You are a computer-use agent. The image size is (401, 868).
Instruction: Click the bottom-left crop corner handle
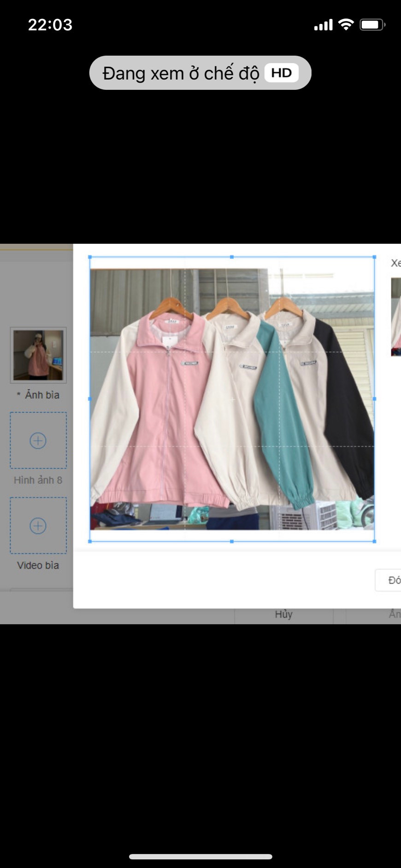click(x=90, y=541)
